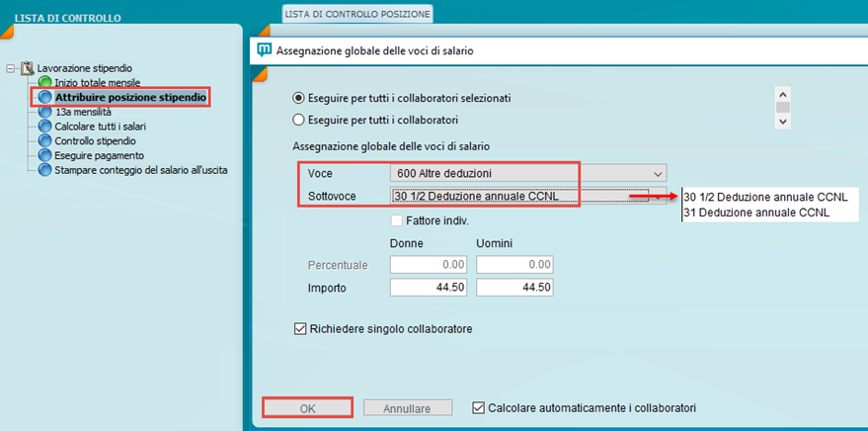Enable the Fattore indiv. checkbox
This screenshot has width=868, height=431.
point(397,220)
